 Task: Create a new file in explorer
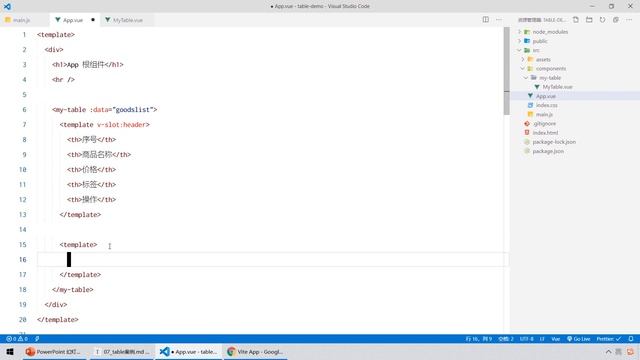576,20
